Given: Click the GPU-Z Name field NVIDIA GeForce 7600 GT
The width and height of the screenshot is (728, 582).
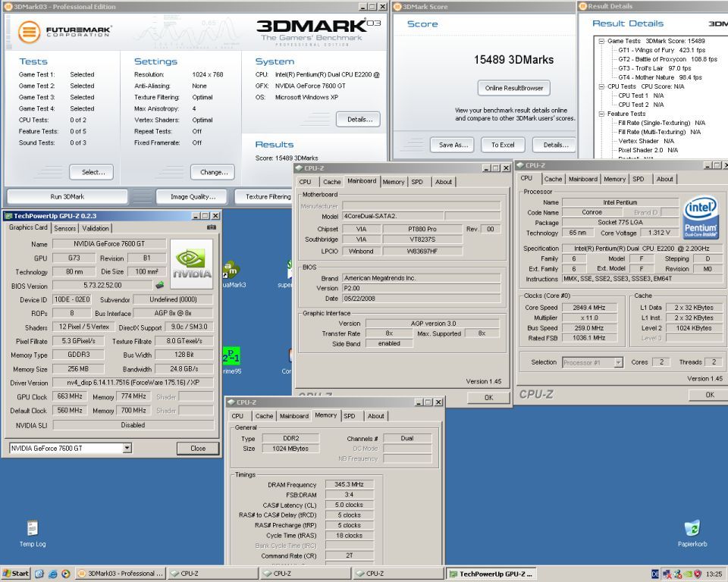Looking at the screenshot, I should tap(109, 244).
